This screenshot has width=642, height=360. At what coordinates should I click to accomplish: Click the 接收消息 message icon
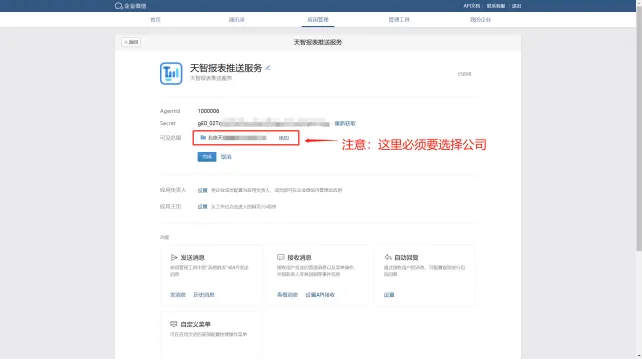click(x=280, y=257)
